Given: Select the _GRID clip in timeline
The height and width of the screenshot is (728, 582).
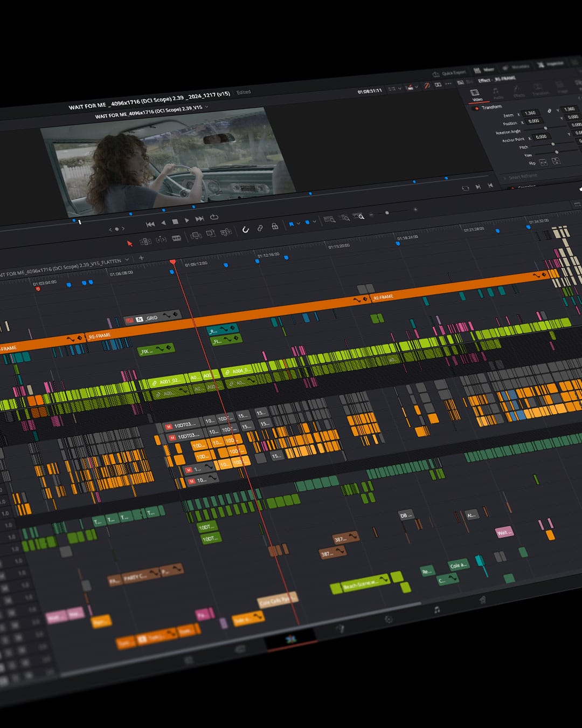Looking at the screenshot, I should (153, 318).
